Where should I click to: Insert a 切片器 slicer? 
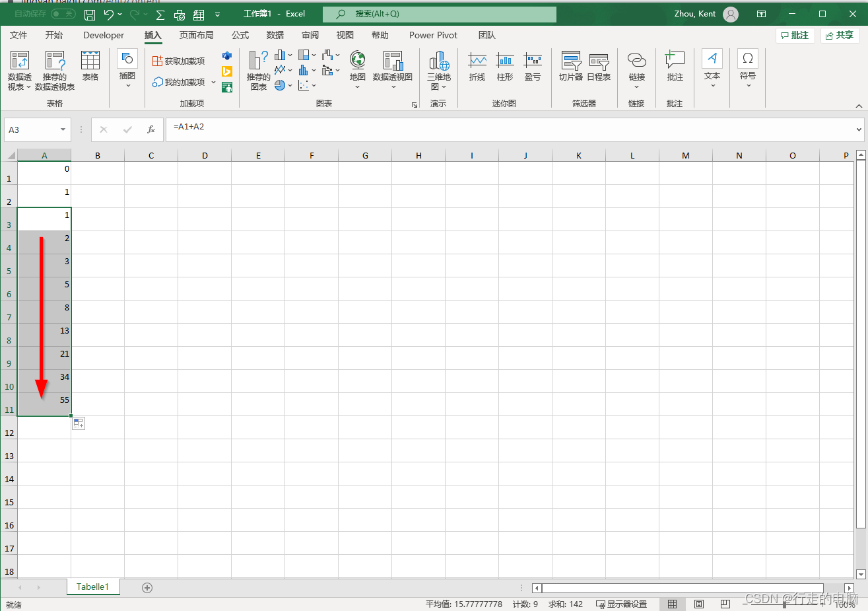[571, 66]
